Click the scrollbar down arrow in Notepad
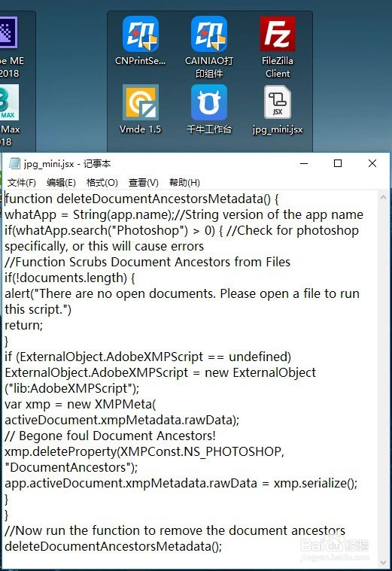The height and width of the screenshot is (571, 392). 383,562
